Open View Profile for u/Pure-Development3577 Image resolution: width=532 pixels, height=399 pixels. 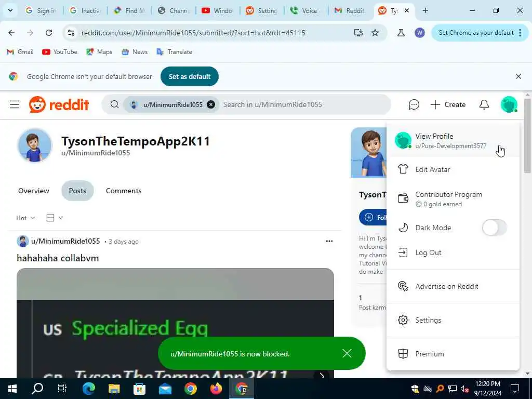[x=453, y=140]
